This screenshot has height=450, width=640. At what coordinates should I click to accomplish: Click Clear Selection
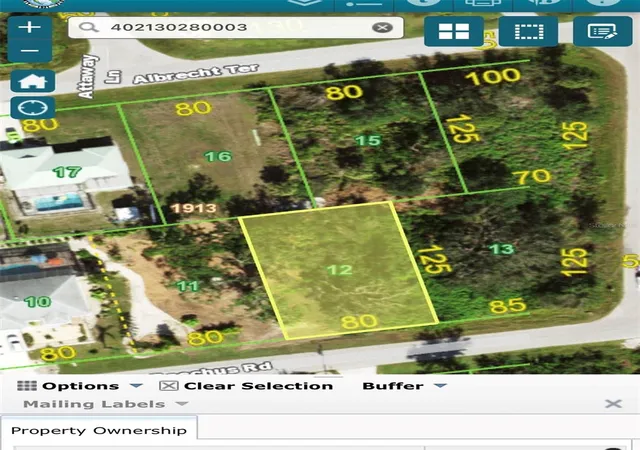coord(246,386)
